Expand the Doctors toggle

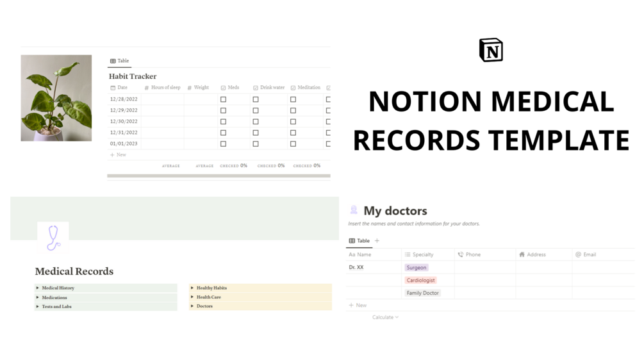(x=192, y=306)
